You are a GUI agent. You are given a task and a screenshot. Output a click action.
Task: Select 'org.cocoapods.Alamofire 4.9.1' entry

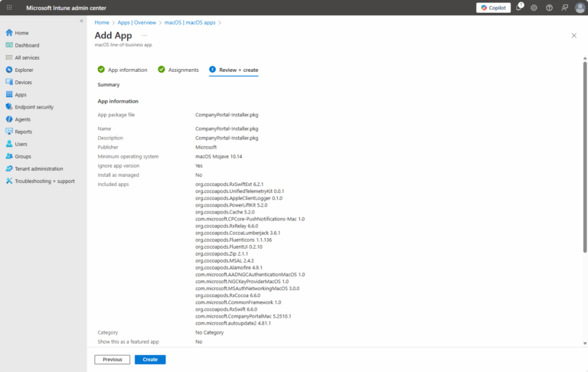pos(229,267)
